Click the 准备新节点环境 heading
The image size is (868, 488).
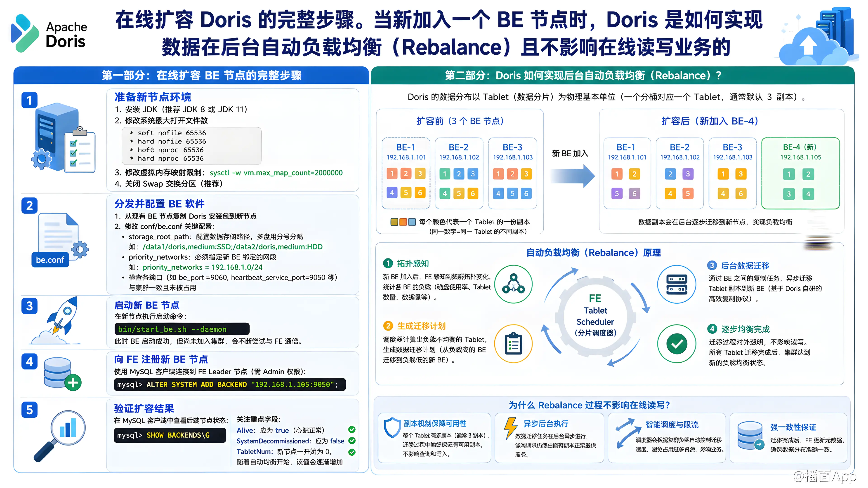pos(153,97)
